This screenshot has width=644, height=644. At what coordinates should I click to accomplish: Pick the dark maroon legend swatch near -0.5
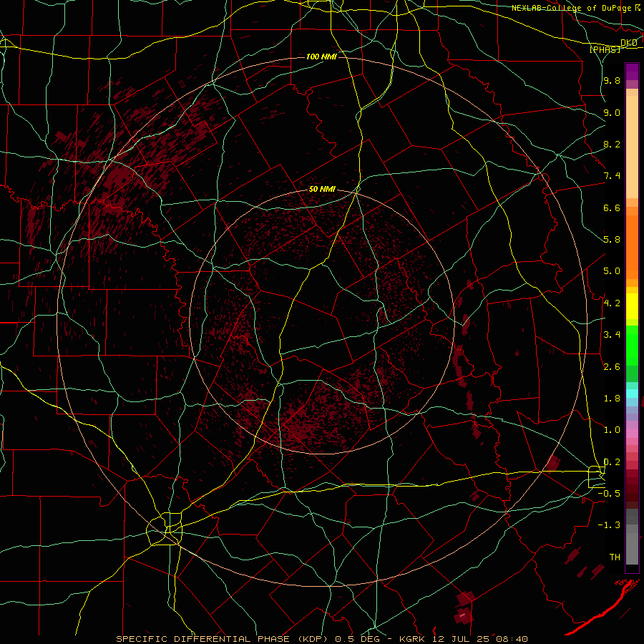(632, 497)
